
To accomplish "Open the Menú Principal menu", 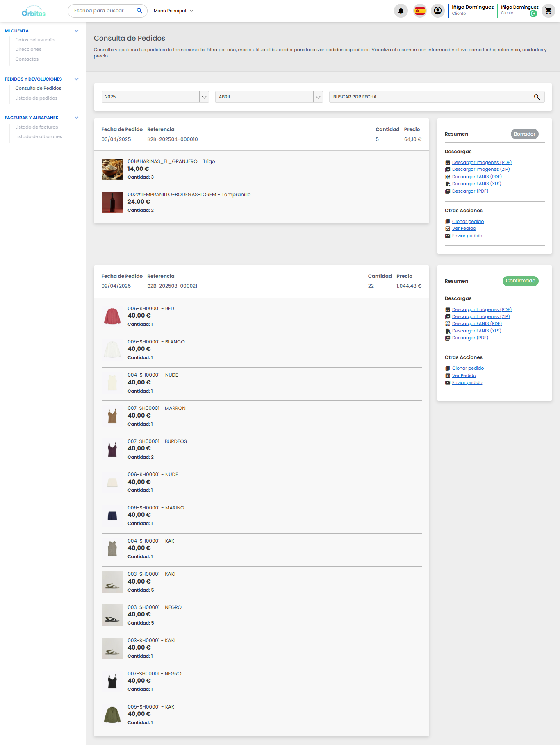I will click(173, 11).
